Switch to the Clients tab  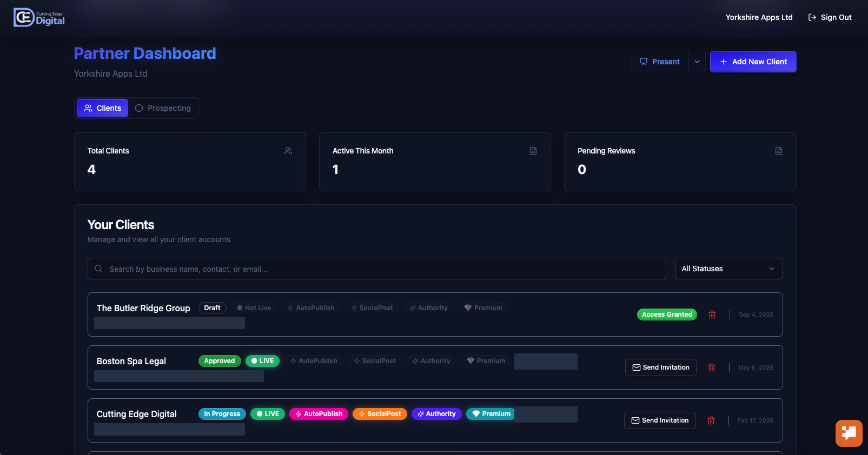(x=102, y=108)
